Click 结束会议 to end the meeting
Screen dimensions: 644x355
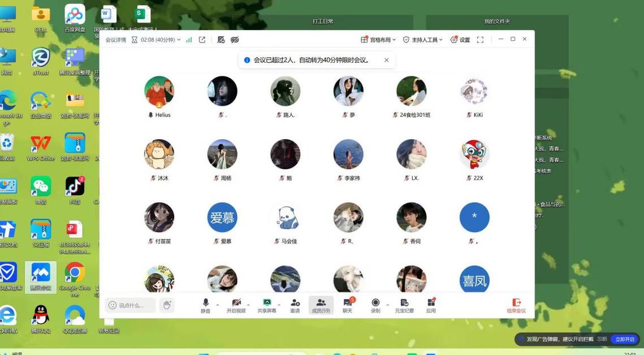516,306
